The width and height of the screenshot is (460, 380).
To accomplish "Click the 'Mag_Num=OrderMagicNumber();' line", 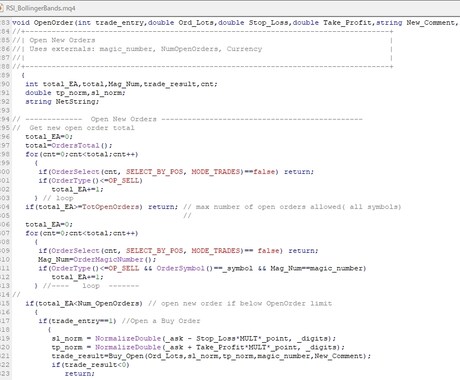I will (97, 259).
